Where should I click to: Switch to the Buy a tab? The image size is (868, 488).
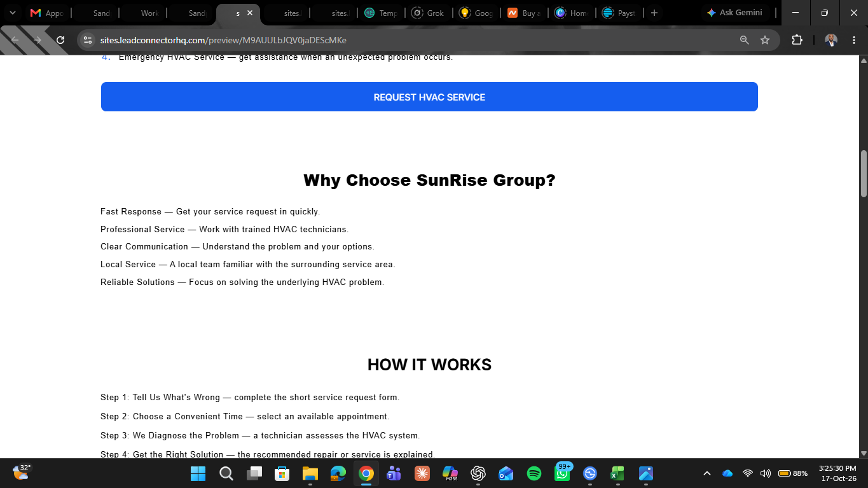[x=524, y=13]
